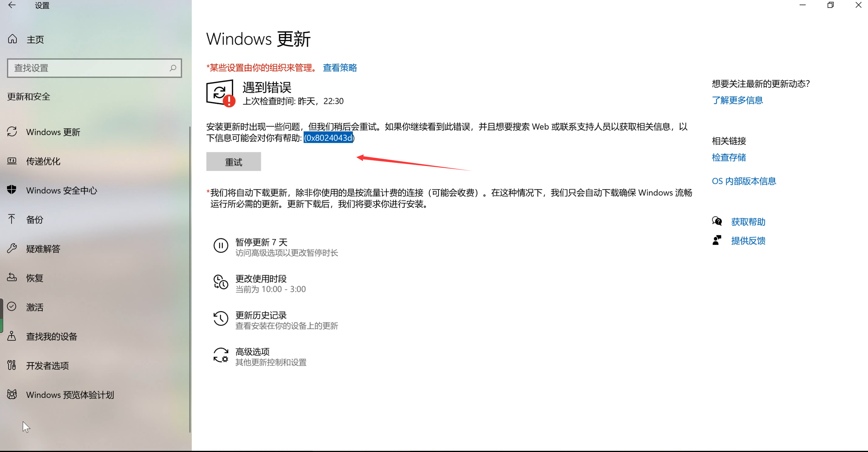Click the 想要关注最新的更新动态? text

760,84
